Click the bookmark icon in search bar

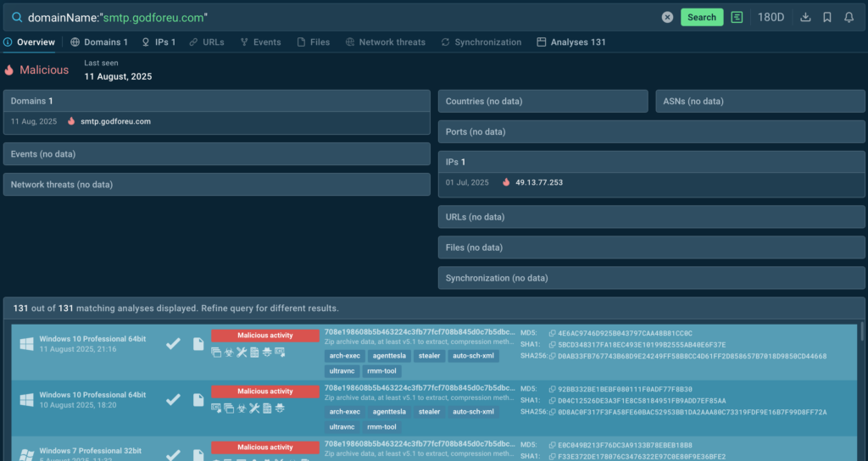pos(827,17)
